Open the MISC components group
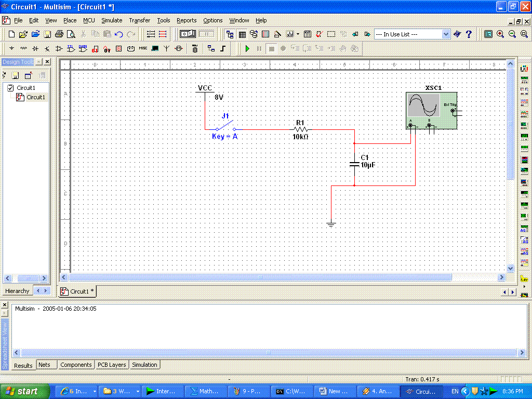The height and width of the screenshot is (399, 532). pos(143,48)
